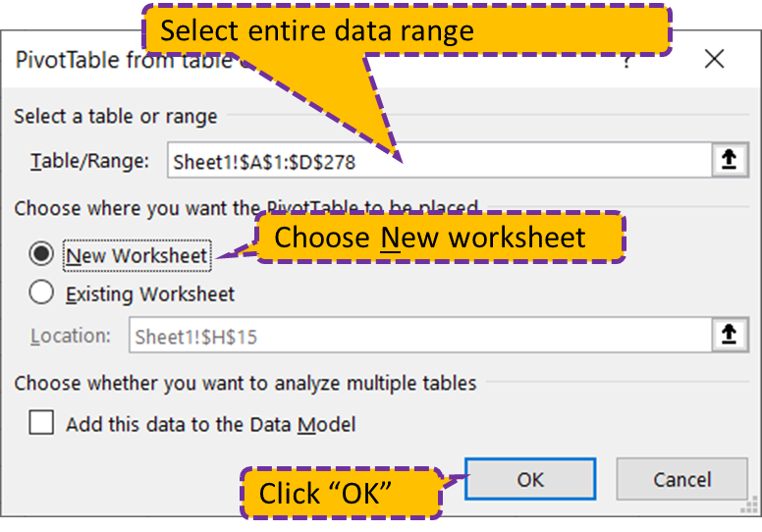Click the "Click OK" callout box
The height and width of the screenshot is (532, 762).
[341, 492]
